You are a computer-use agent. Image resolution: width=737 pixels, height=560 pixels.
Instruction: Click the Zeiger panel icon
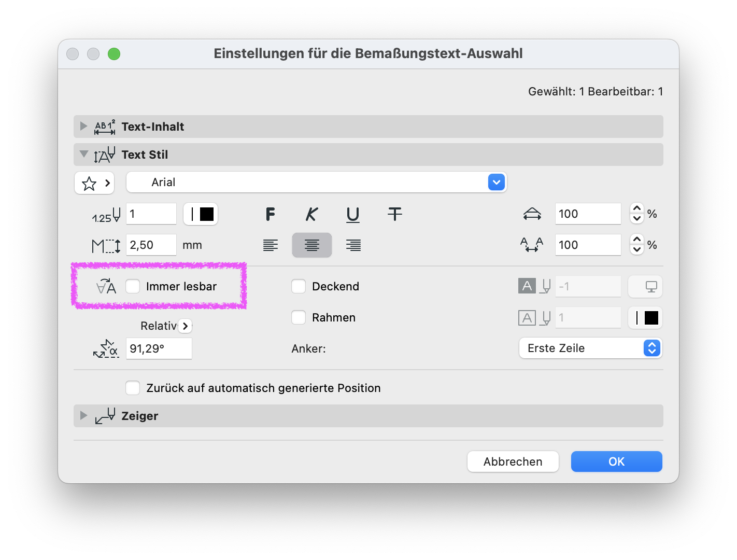105,416
